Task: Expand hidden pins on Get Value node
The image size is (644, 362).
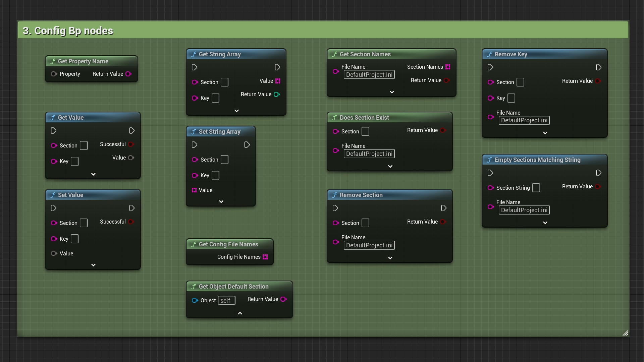Action: click(93, 174)
